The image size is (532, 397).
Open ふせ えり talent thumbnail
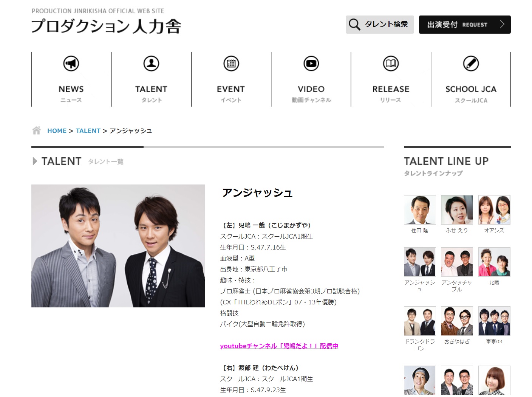click(x=457, y=210)
